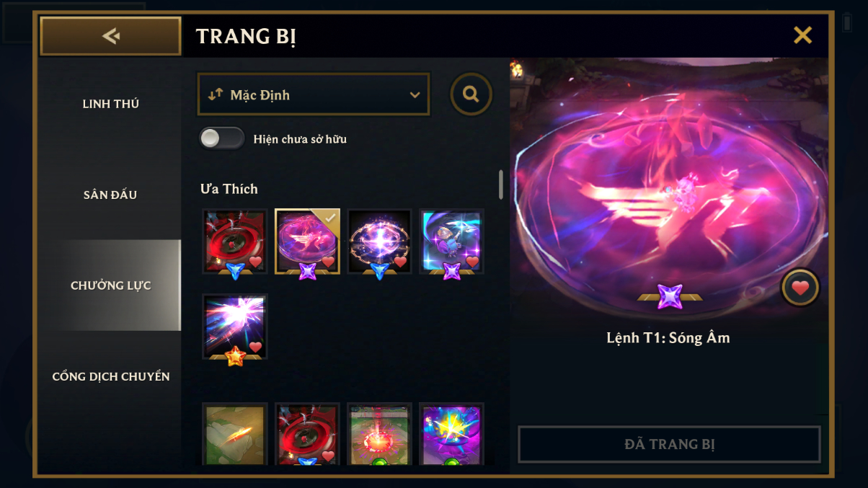The height and width of the screenshot is (488, 868).
Task: Switch to the Linh Thú tab
Action: 110,104
